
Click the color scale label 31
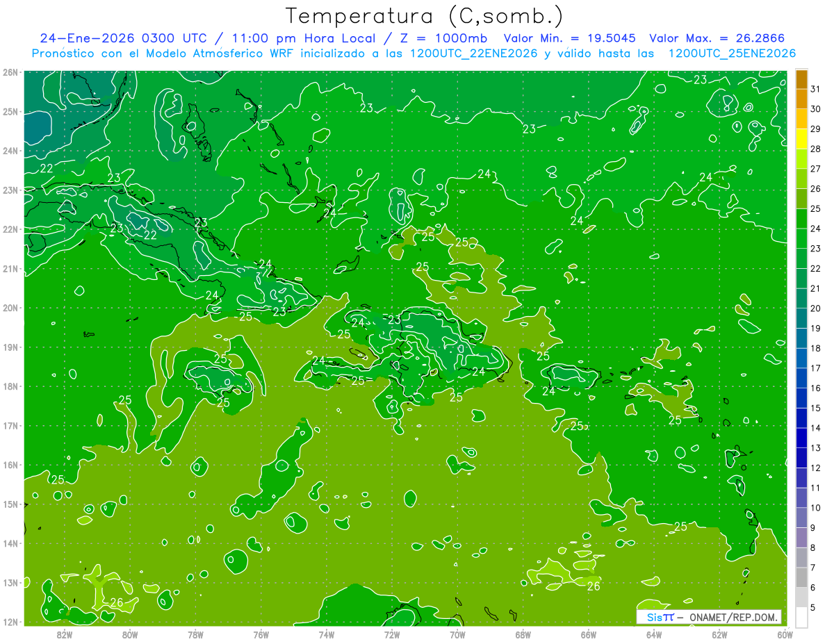pyautogui.click(x=816, y=89)
